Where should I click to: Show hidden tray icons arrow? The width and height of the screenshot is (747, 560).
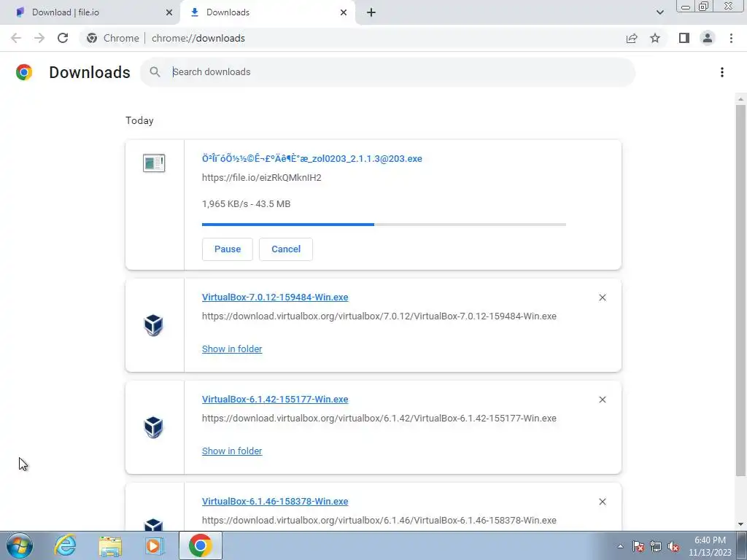(620, 546)
